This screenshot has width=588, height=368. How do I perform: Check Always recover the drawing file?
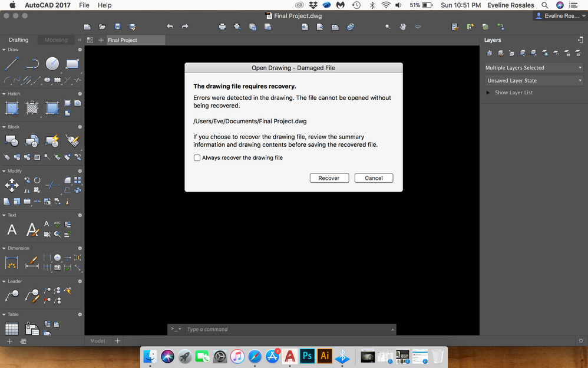[197, 157]
